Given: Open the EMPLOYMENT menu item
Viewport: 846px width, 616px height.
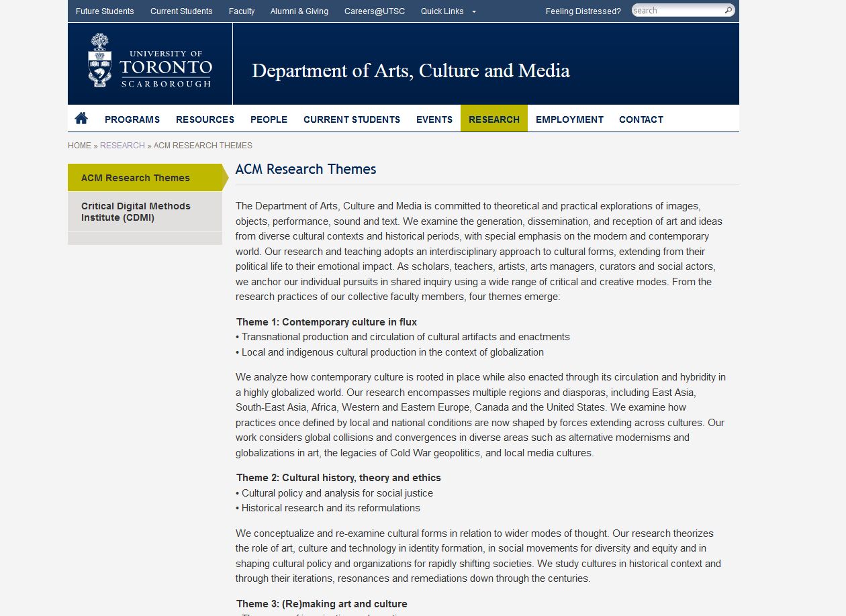Looking at the screenshot, I should pos(569,119).
